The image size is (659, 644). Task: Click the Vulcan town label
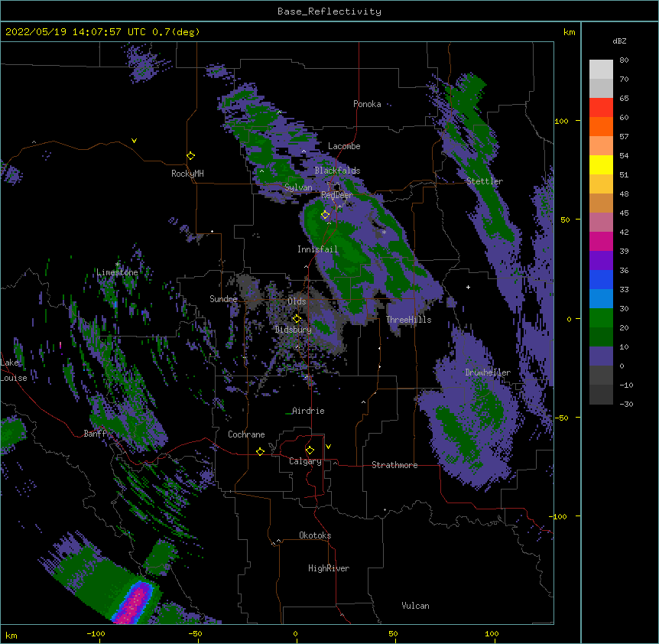415,606
